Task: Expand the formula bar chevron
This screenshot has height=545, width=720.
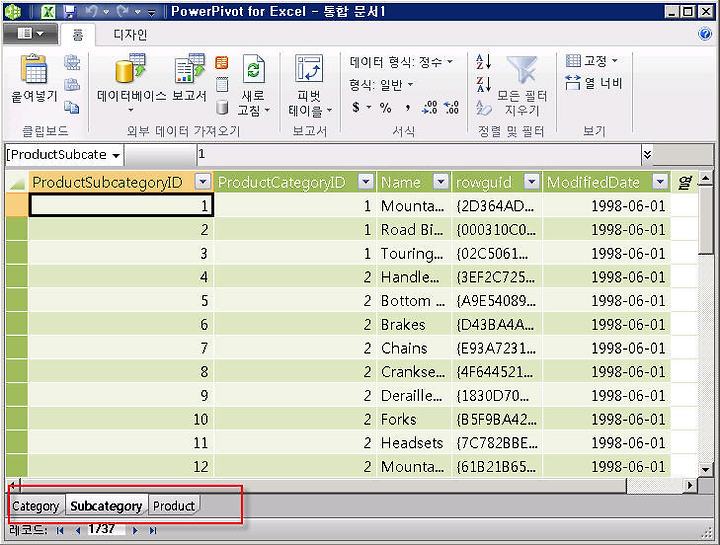Action: pyautogui.click(x=647, y=155)
